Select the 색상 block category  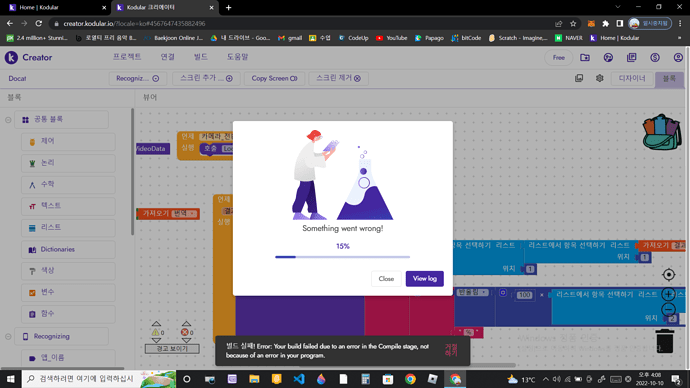click(68, 271)
